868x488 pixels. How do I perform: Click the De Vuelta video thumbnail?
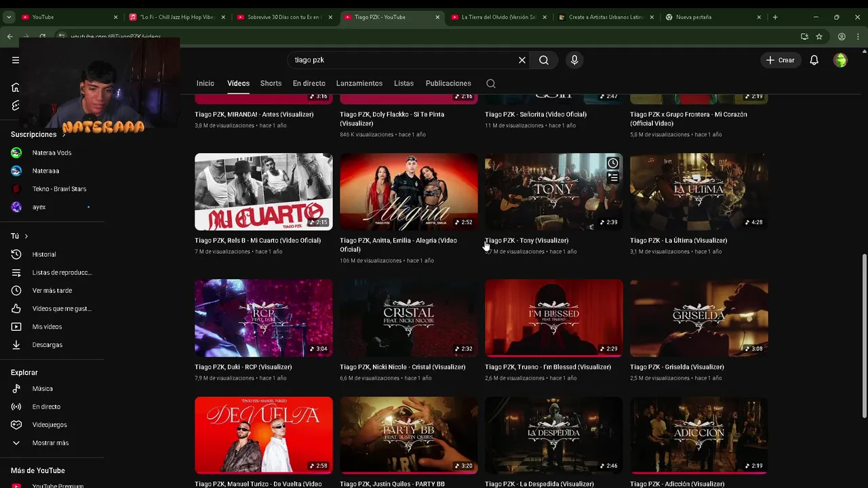click(x=264, y=435)
